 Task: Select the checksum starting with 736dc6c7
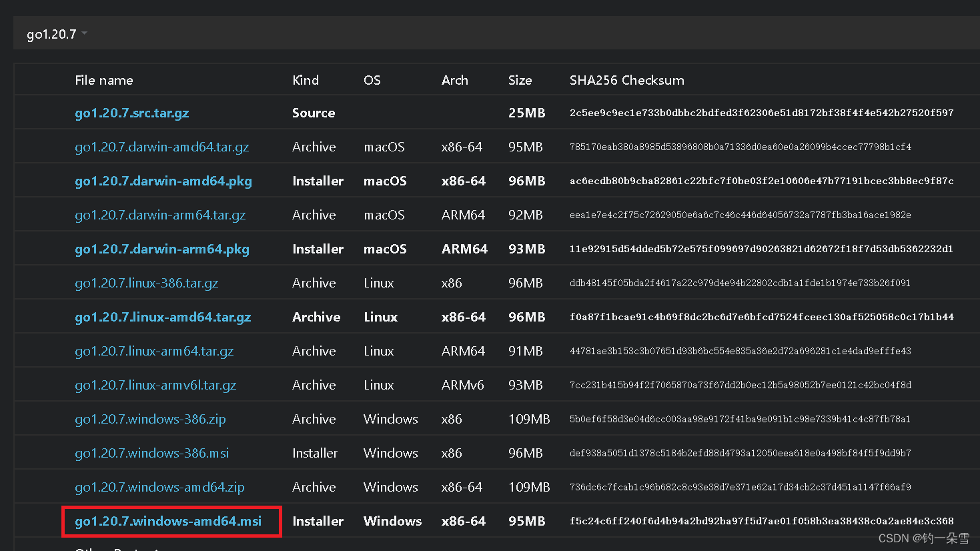point(741,487)
